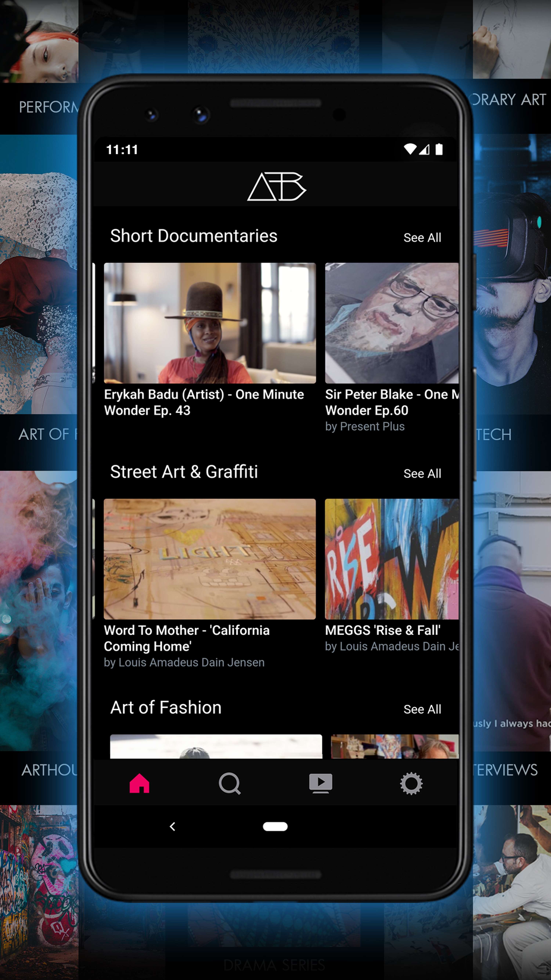This screenshot has width=551, height=980.
Task: Open MEGGS Rise & Fall thumbnail
Action: [392, 559]
